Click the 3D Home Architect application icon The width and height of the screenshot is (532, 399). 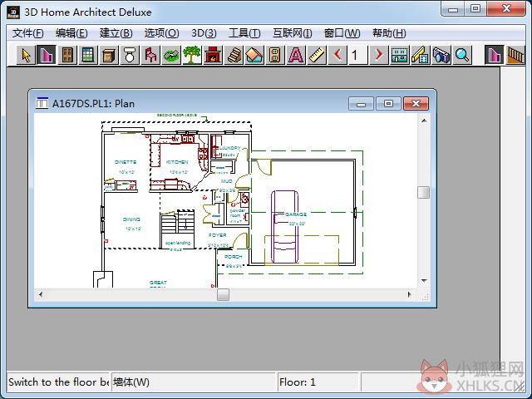(13, 12)
